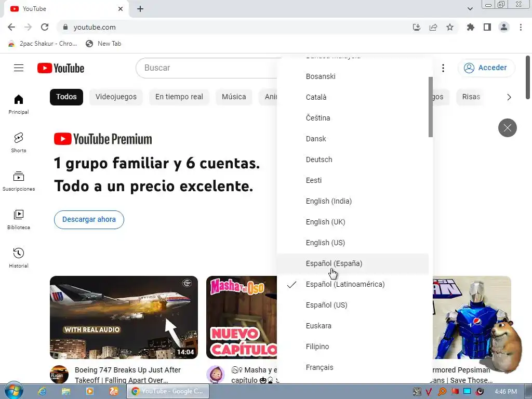Open the Masha y el Oso thumbnail

[242, 317]
